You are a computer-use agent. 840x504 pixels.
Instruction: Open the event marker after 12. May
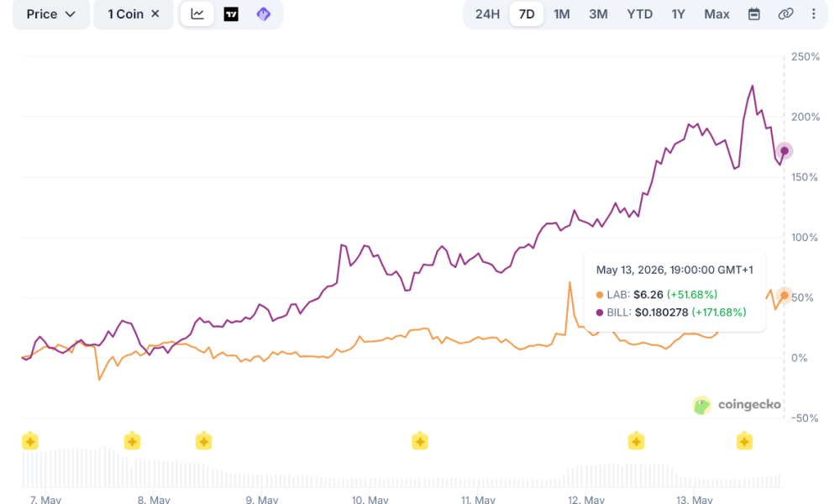(636, 441)
